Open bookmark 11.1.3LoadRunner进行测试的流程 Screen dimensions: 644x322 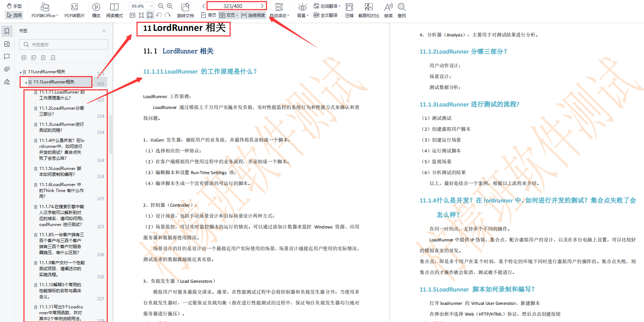[x=62, y=127]
